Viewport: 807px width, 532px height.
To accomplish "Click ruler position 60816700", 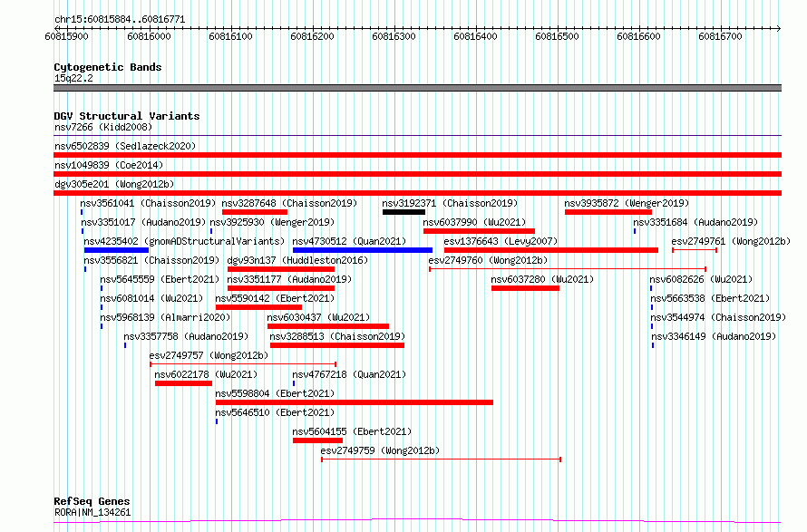I will (720, 36).
